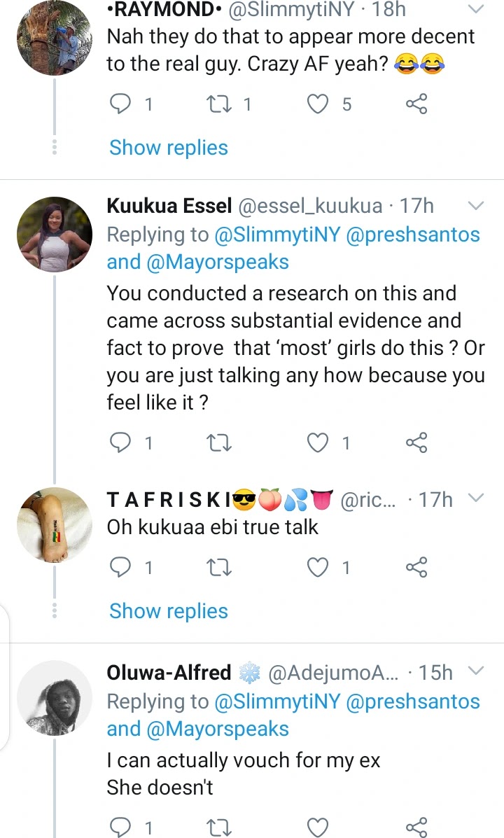The width and height of the screenshot is (504, 838).
Task: Reply to Kuukua Essel's tweet
Action: 121,442
